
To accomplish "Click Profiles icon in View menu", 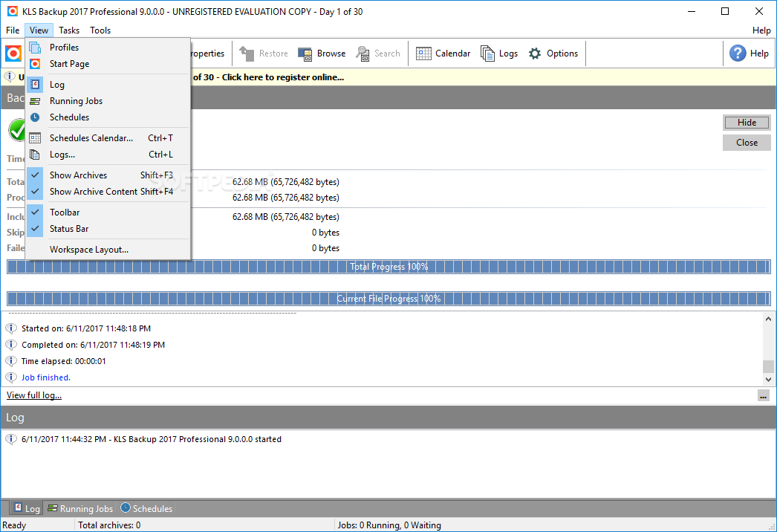I will pyautogui.click(x=35, y=48).
